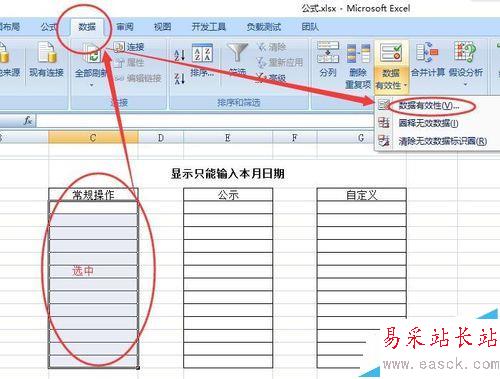Click the 连接 button in the ribbon

129,47
